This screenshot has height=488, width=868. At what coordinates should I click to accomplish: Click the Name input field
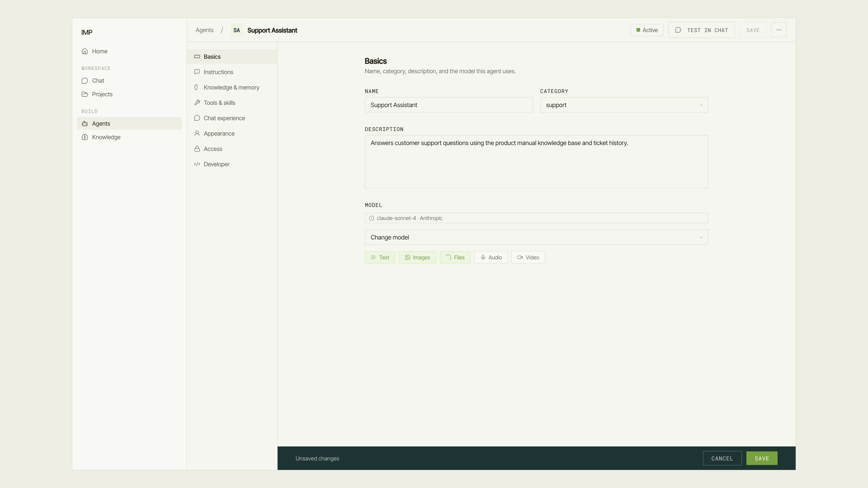tap(449, 105)
